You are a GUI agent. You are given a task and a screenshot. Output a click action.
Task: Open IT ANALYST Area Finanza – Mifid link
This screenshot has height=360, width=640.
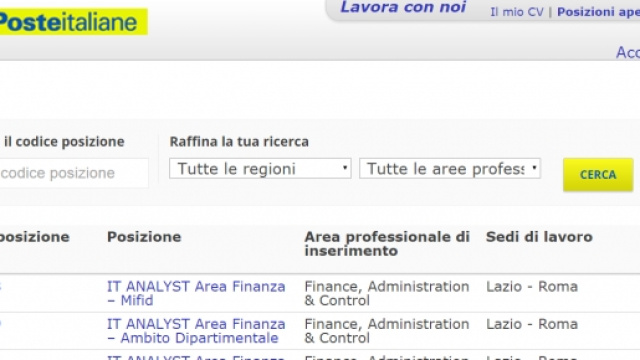196,293
